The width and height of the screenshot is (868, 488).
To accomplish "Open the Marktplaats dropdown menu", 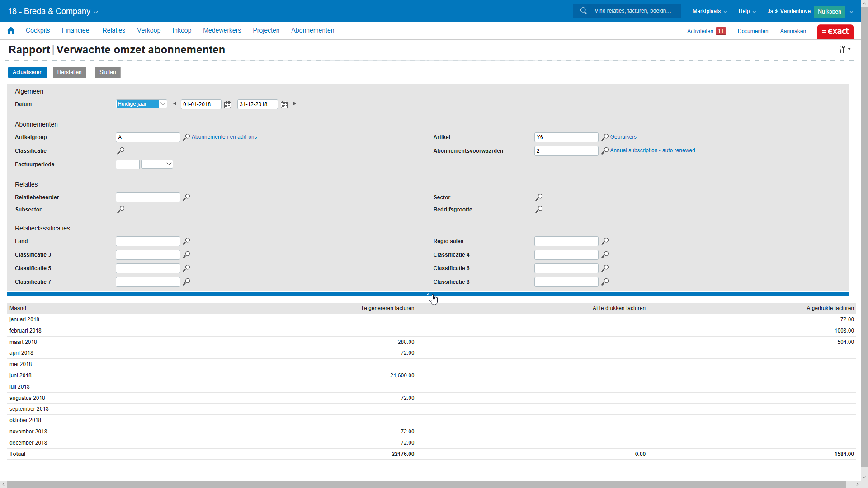I will 710,11.
